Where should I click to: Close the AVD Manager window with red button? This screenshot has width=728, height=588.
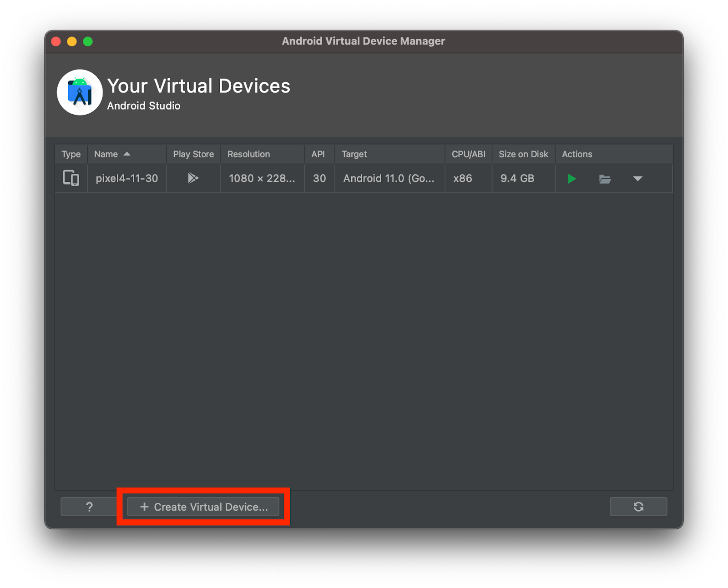pos(56,41)
